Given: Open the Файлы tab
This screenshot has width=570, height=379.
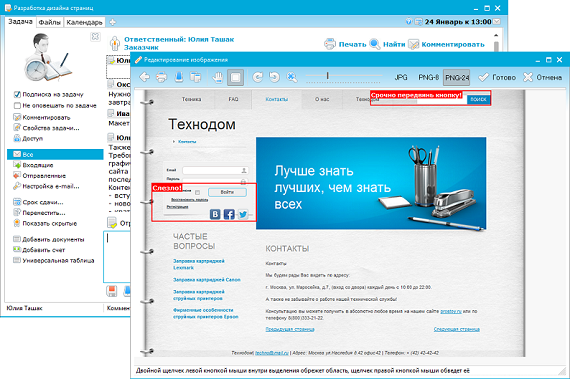Looking at the screenshot, I should (49, 22).
